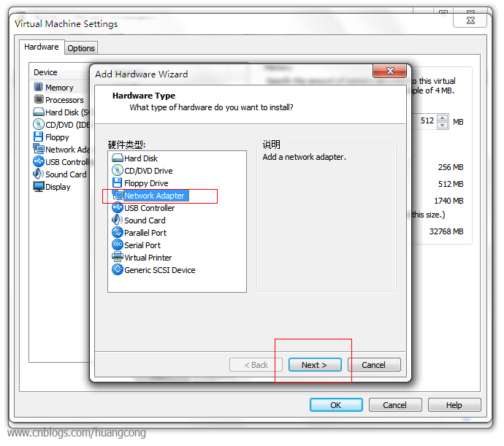
Task: Click the Display monitor icon in Device list
Action: point(39,186)
